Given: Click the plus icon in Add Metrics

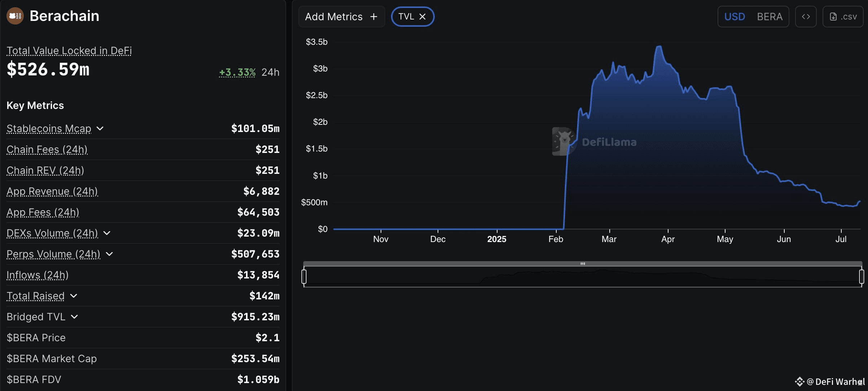Looking at the screenshot, I should [374, 17].
